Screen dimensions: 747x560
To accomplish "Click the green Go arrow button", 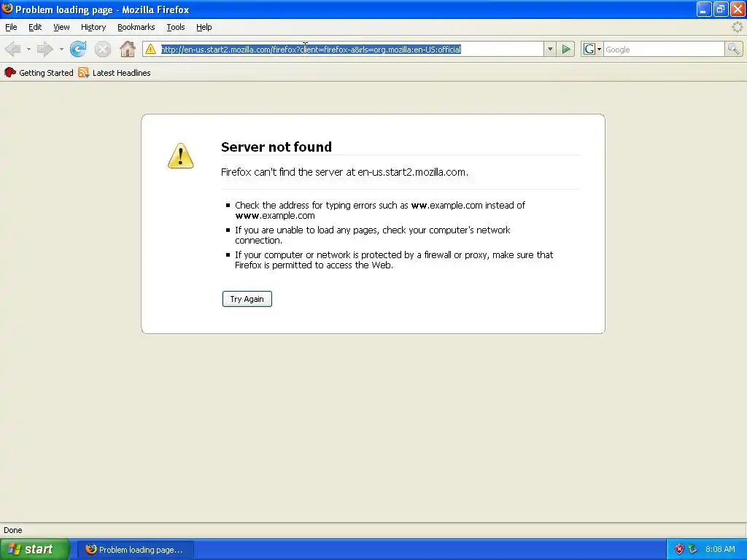I will coord(566,49).
